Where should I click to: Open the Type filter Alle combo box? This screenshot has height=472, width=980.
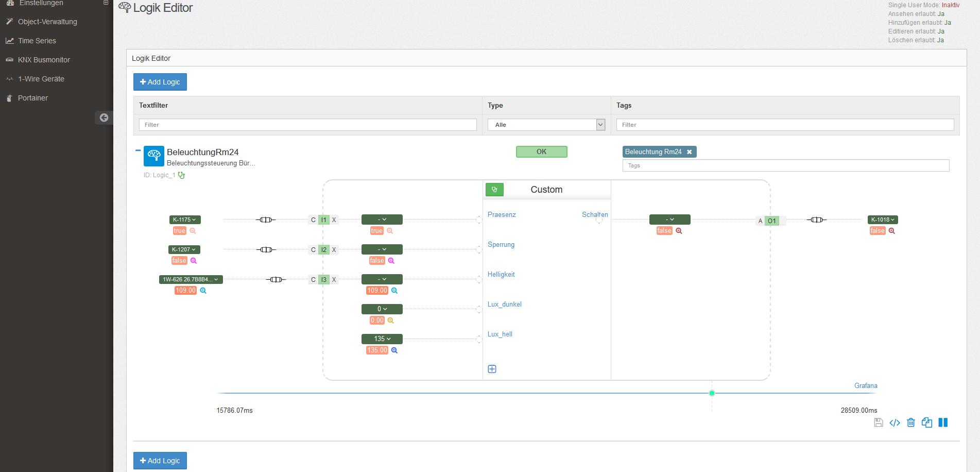[546, 125]
